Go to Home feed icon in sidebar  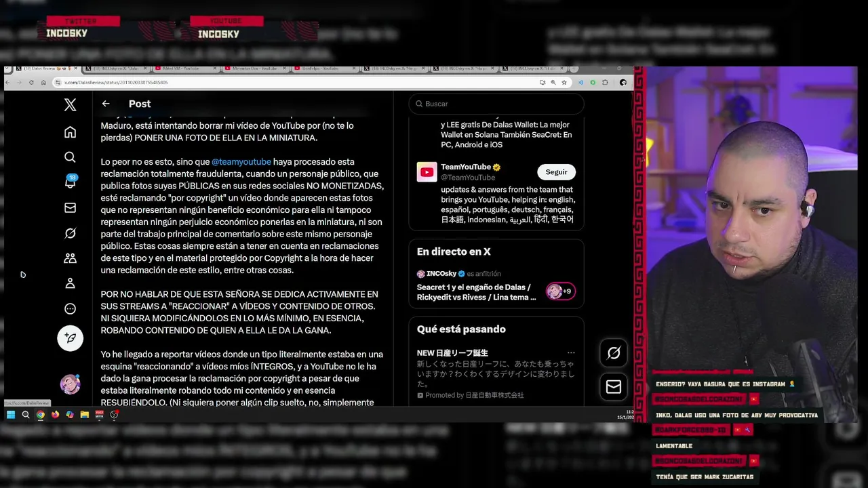pyautogui.click(x=70, y=132)
